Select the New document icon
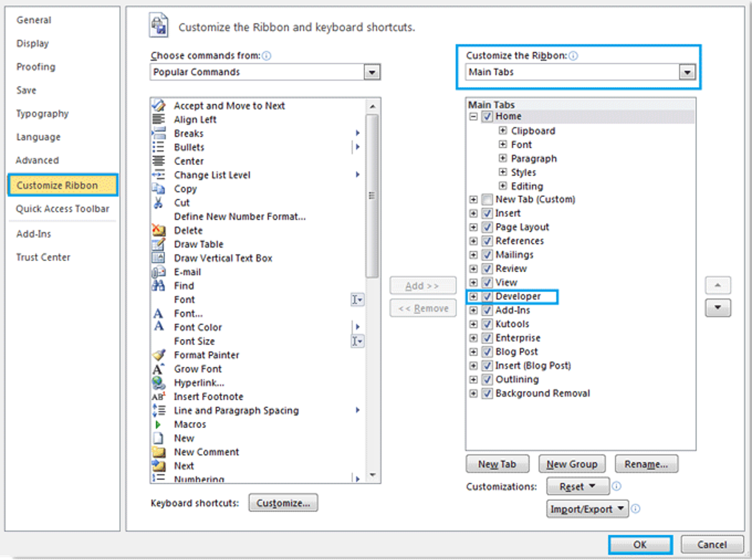This screenshot has width=752, height=560. point(158,438)
